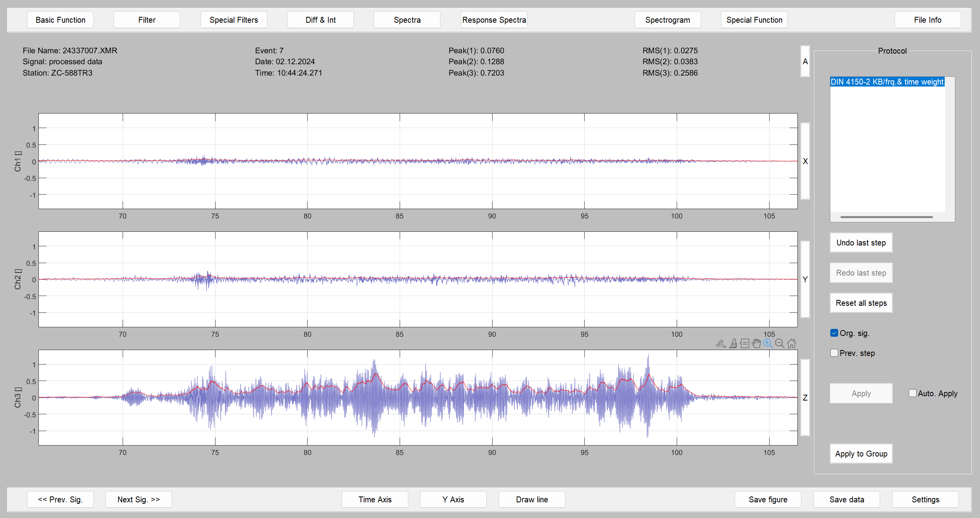Image resolution: width=980 pixels, height=518 pixels.
Task: Enable the Prev. step checkbox
Action: coord(834,353)
